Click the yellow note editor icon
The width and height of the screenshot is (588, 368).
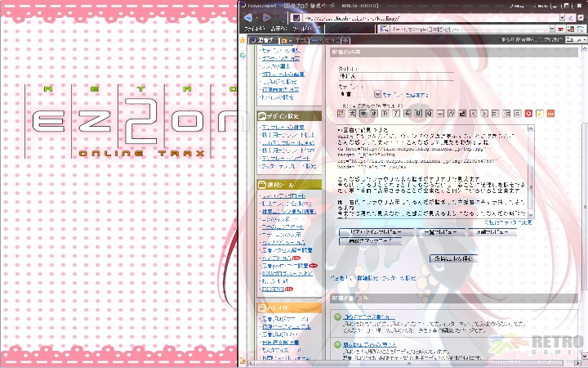tap(540, 113)
